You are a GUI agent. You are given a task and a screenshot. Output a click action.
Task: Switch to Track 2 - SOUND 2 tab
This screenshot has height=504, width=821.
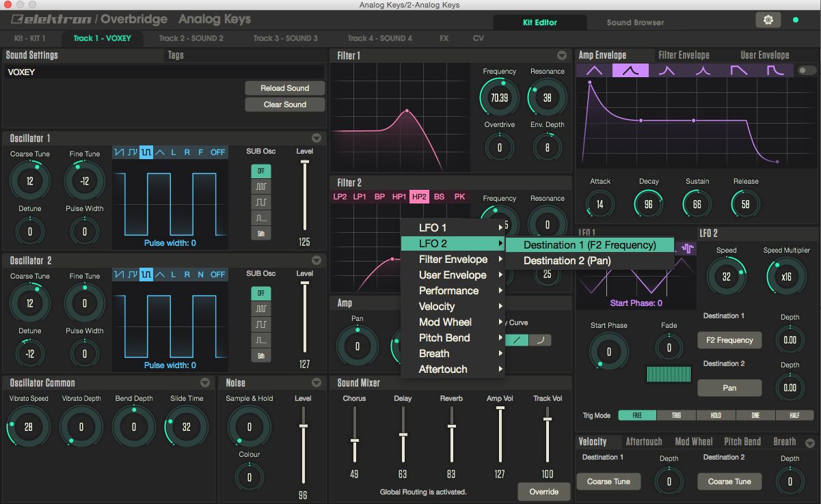point(191,38)
